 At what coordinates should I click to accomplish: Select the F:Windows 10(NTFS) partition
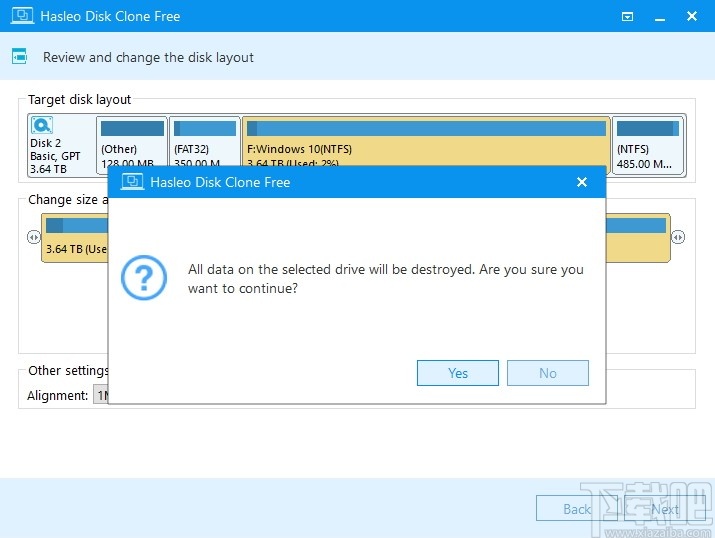tap(426, 141)
